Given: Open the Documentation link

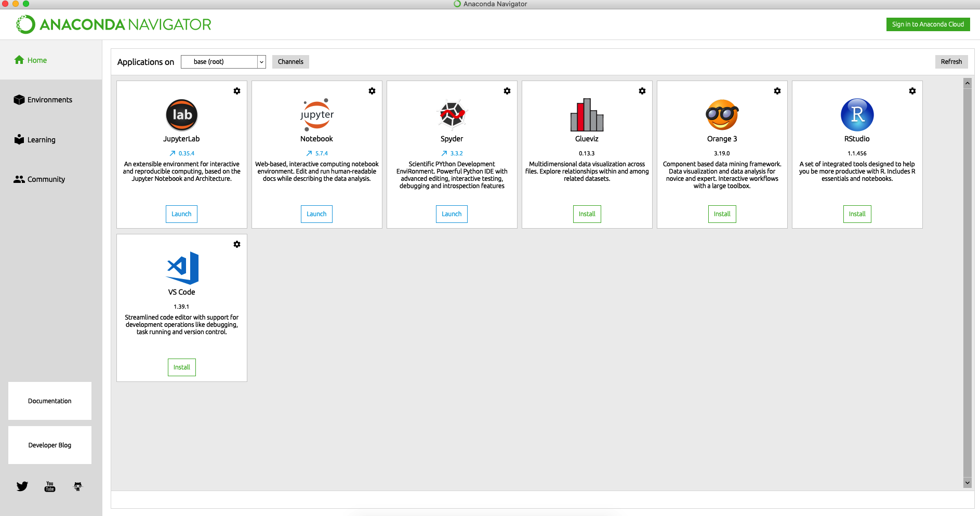Looking at the screenshot, I should (50, 401).
